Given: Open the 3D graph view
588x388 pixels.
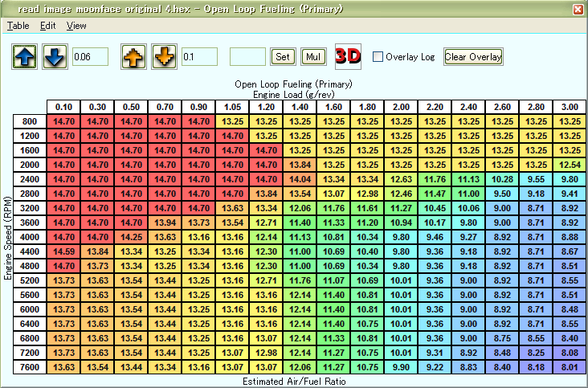Looking at the screenshot, I should [x=347, y=56].
